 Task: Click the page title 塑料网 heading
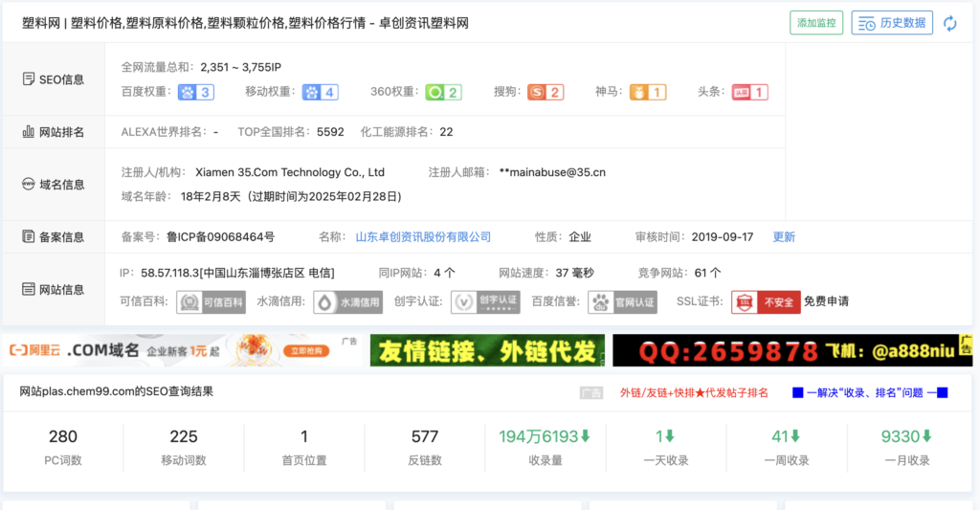point(245,23)
